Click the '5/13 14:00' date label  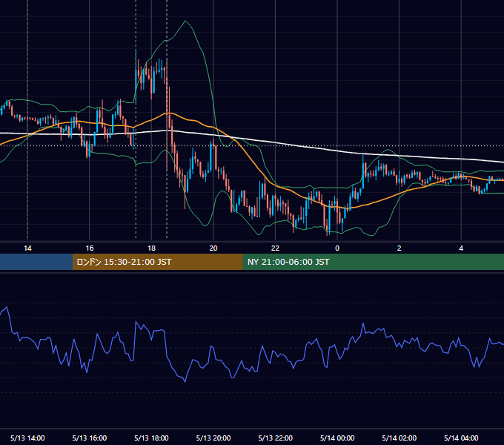[x=27, y=438]
